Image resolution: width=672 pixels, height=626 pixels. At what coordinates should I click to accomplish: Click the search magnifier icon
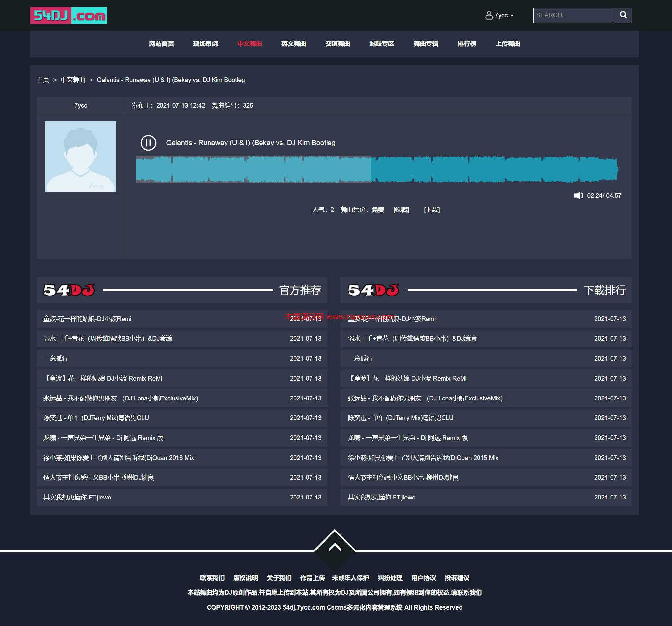(x=623, y=15)
